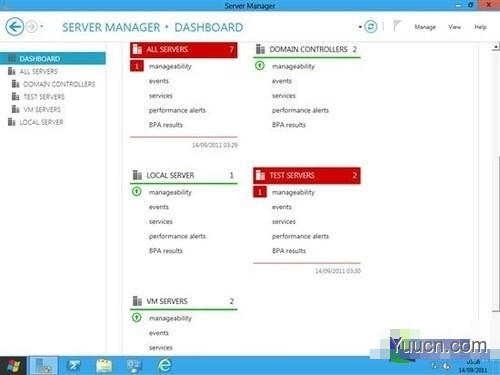Click the server icon on VM Servers tile
The width and height of the screenshot is (500, 375).
click(137, 301)
